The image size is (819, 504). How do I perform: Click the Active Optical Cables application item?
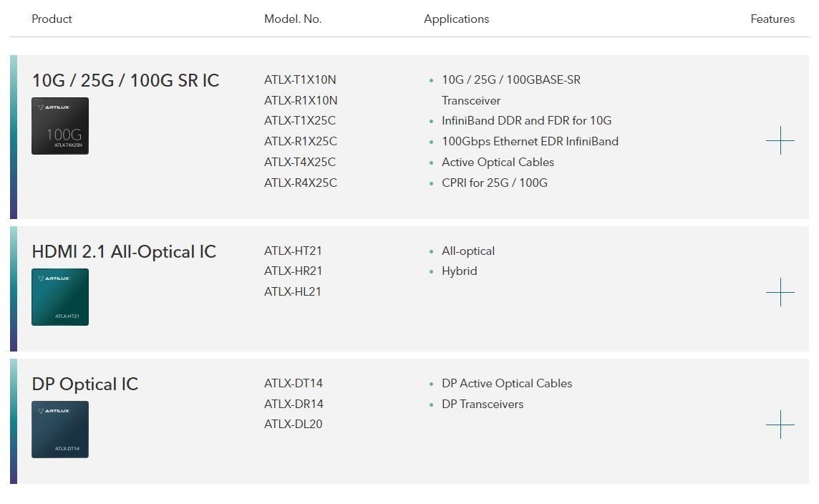(x=498, y=163)
